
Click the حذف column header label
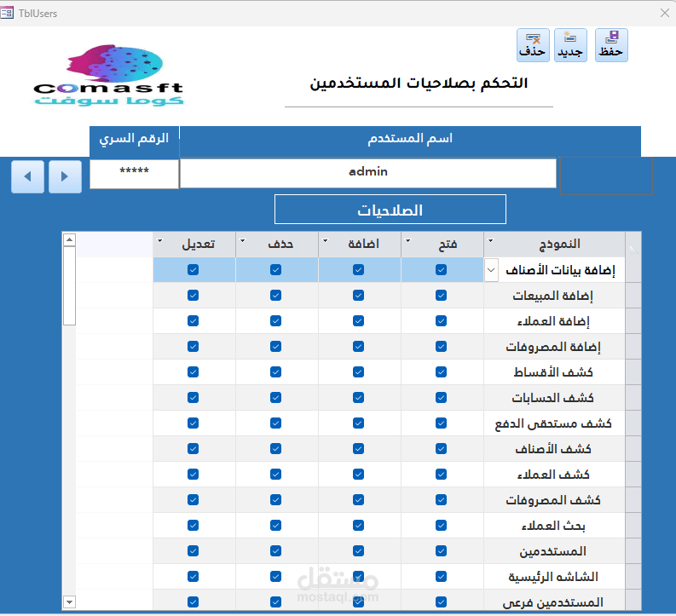pyautogui.click(x=280, y=245)
